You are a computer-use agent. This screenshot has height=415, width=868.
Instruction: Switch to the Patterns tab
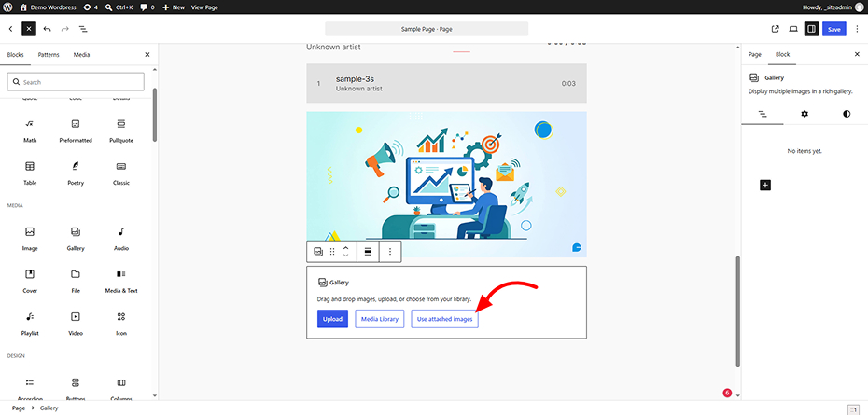(x=49, y=55)
